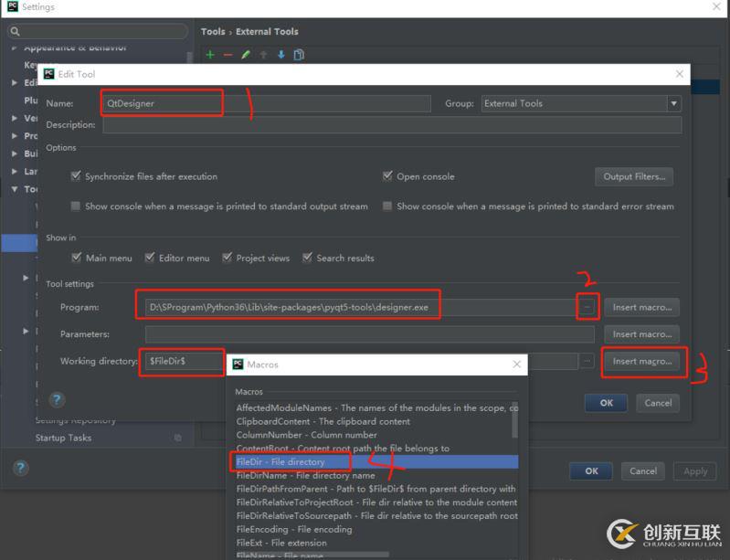Click Insert macro button for Working directory

[x=641, y=361]
